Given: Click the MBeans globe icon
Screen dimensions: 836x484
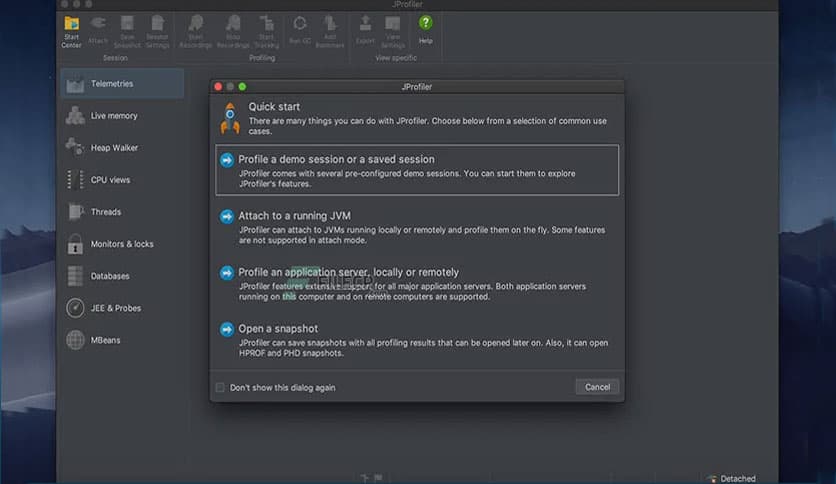Looking at the screenshot, I should (x=75, y=340).
